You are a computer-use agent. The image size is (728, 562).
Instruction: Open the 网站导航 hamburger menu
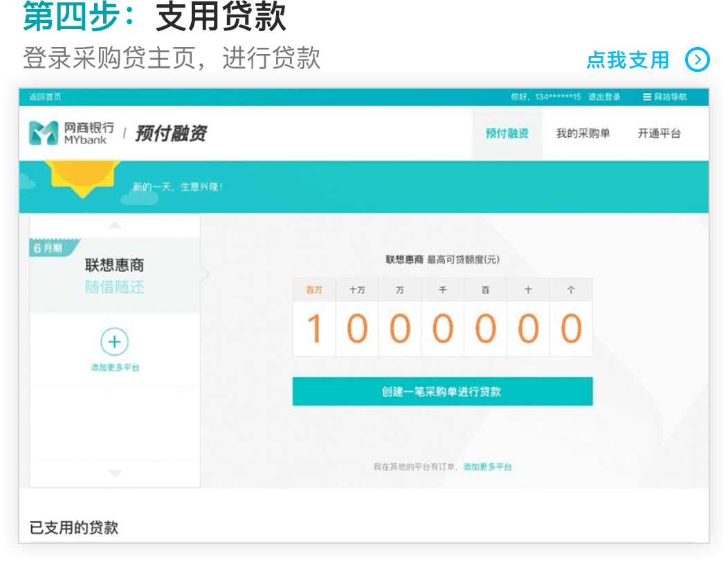click(664, 97)
